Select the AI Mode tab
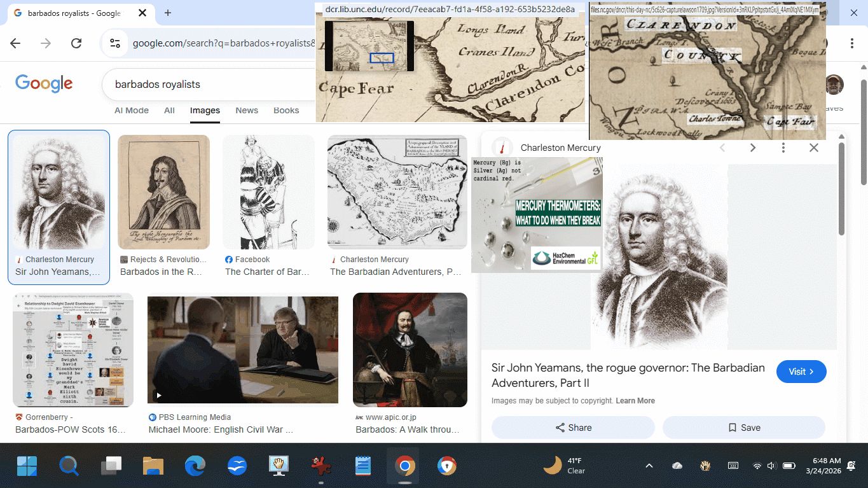Viewport: 868px width, 488px height. [x=132, y=110]
